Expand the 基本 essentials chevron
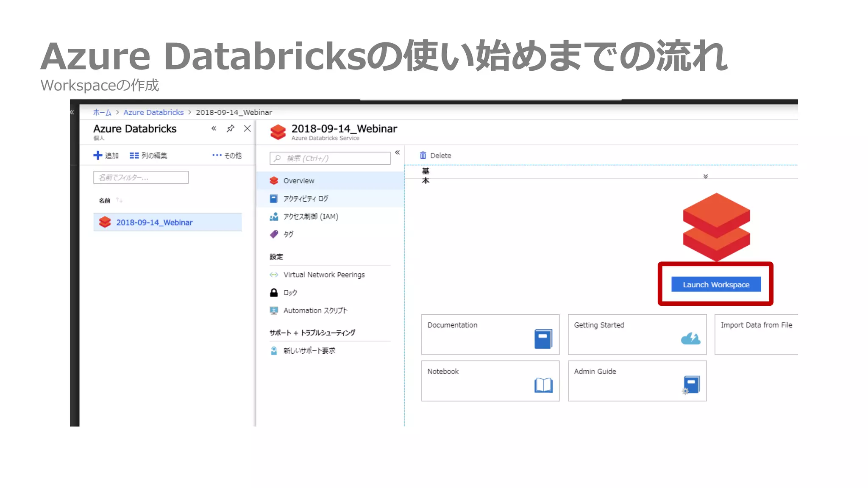Image resolution: width=868 pixels, height=488 pixels. pyautogui.click(x=706, y=176)
